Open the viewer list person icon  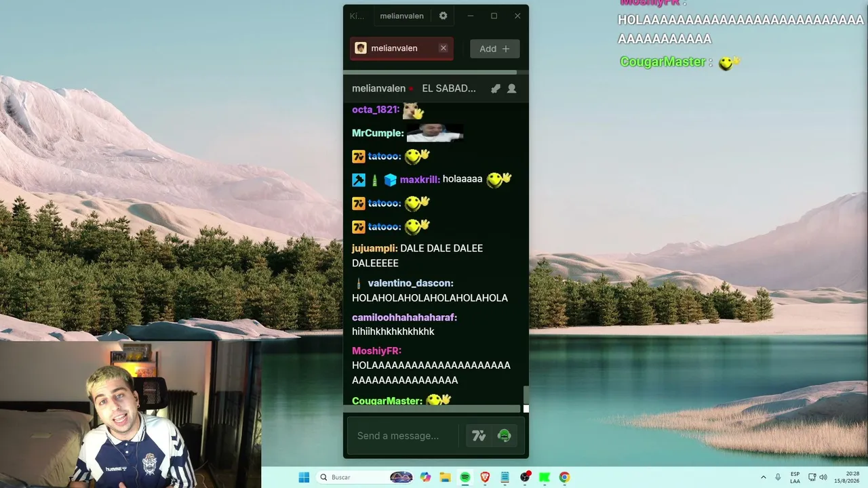pyautogui.click(x=512, y=88)
